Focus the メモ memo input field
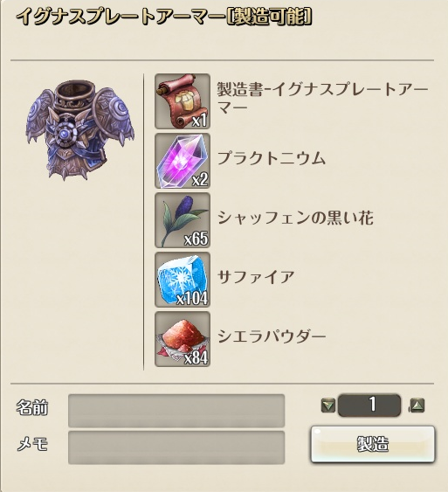The height and width of the screenshot is (492, 448). [x=176, y=447]
